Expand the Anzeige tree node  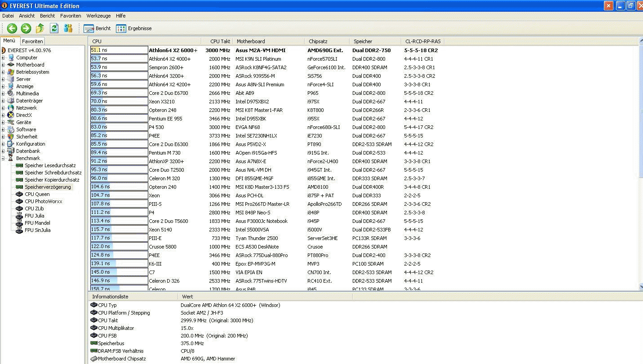click(x=3, y=86)
